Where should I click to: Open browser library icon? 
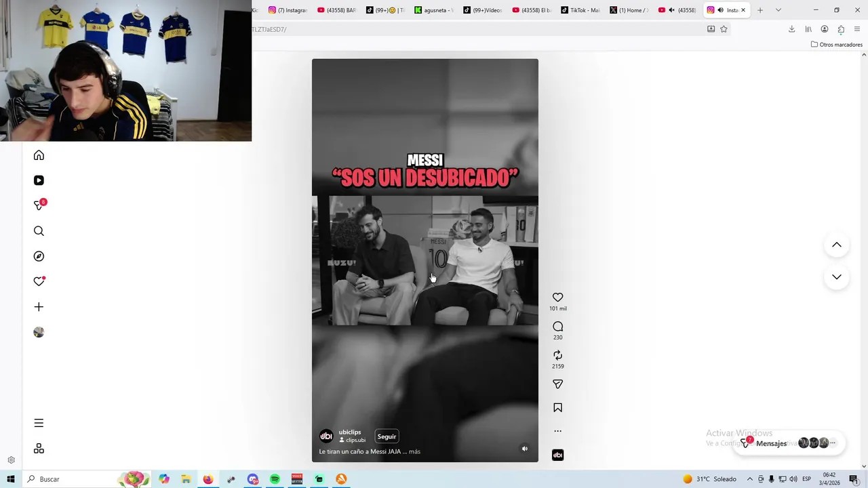click(808, 29)
